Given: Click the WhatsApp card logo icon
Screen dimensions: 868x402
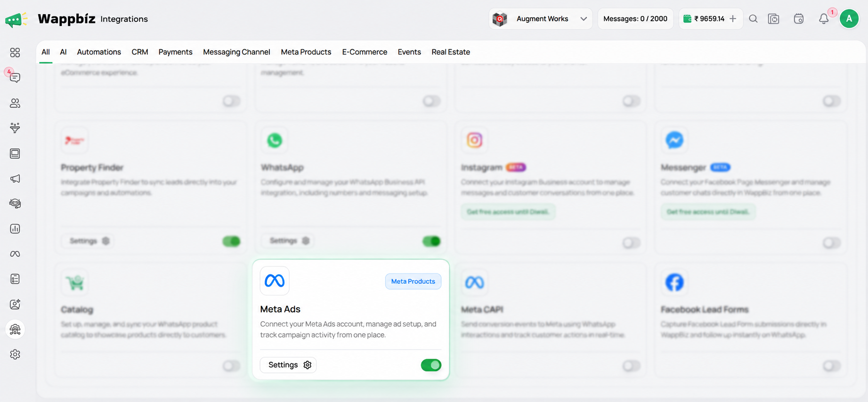Looking at the screenshot, I should coord(275,140).
